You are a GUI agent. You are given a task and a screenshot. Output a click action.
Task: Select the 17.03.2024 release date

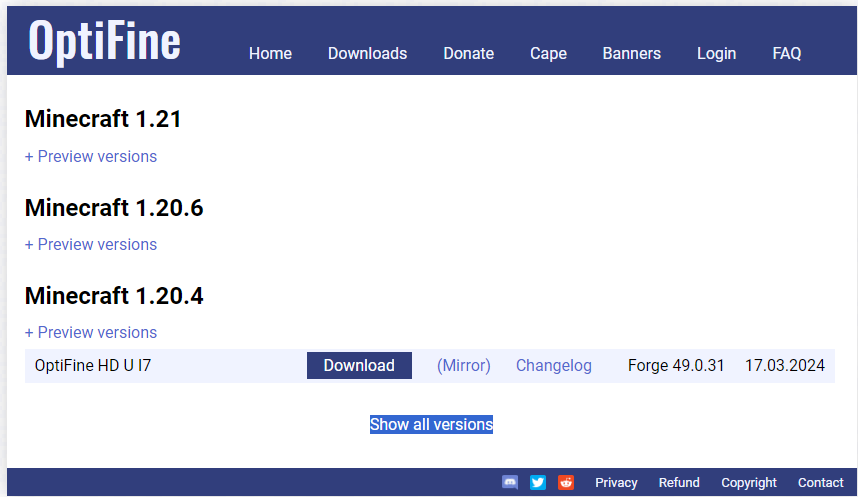point(785,366)
